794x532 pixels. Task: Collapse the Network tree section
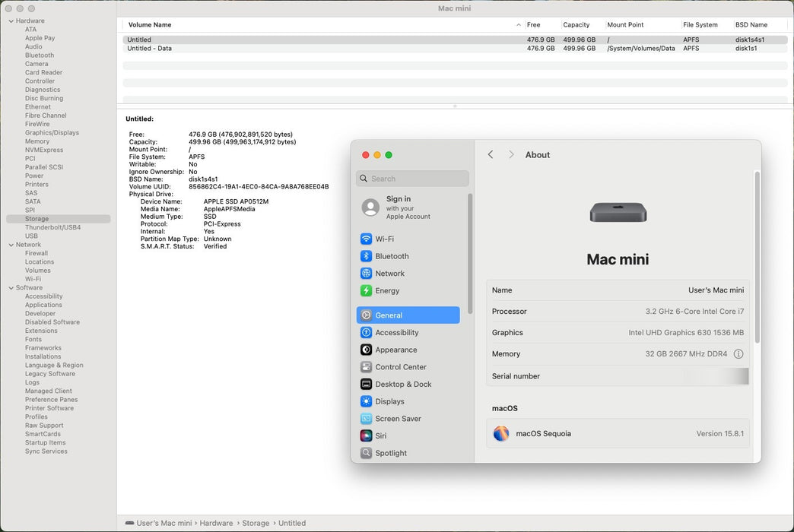(11, 245)
